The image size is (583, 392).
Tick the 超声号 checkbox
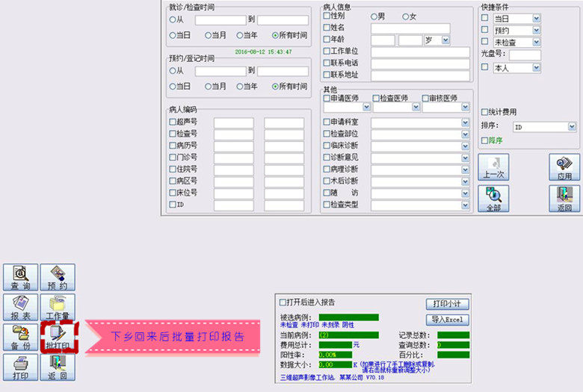[x=173, y=122]
